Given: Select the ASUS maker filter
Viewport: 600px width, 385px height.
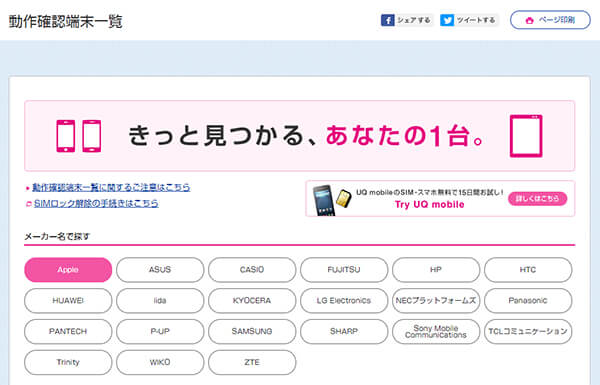Looking at the screenshot, I should point(160,270).
